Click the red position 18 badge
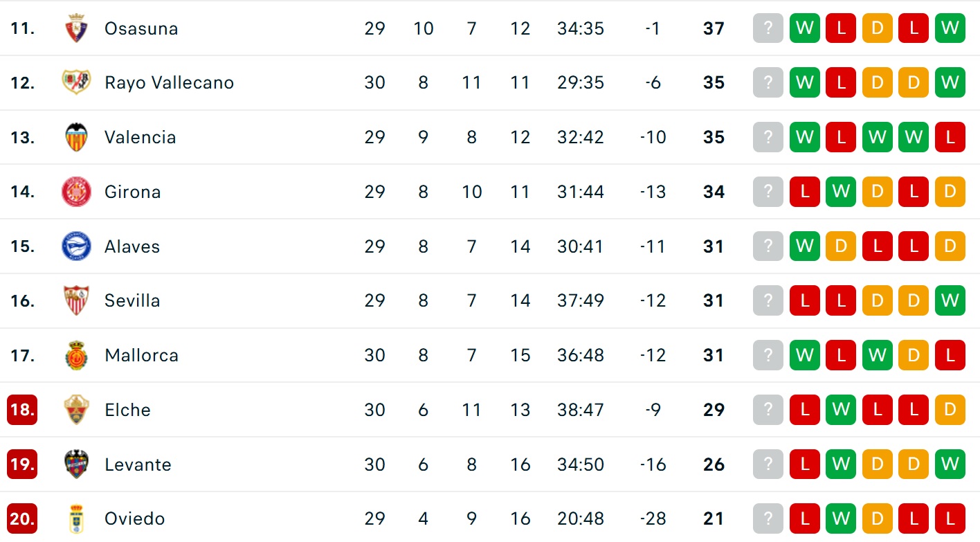 pyautogui.click(x=22, y=410)
